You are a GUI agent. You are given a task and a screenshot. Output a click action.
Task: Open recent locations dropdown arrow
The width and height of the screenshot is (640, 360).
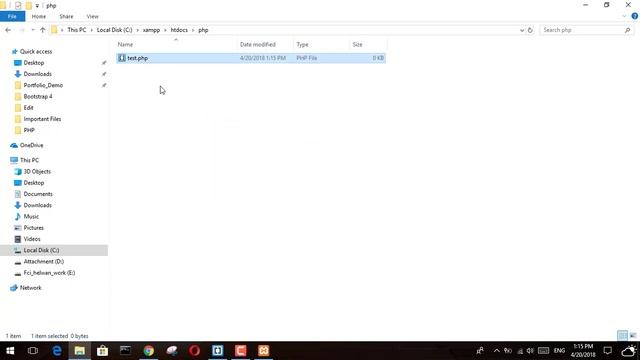point(33,30)
